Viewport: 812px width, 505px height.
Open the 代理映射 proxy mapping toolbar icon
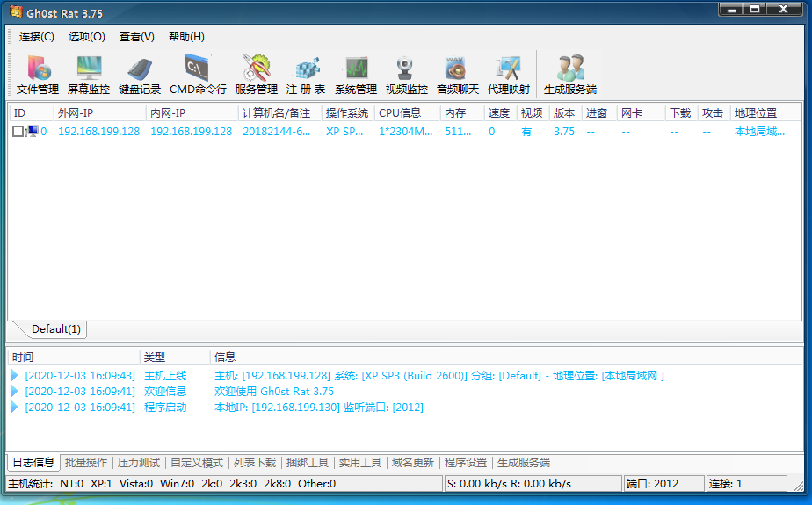(509, 75)
